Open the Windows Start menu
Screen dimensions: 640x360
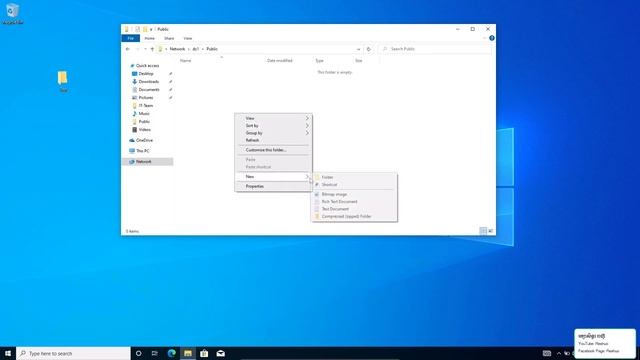tap(8, 353)
